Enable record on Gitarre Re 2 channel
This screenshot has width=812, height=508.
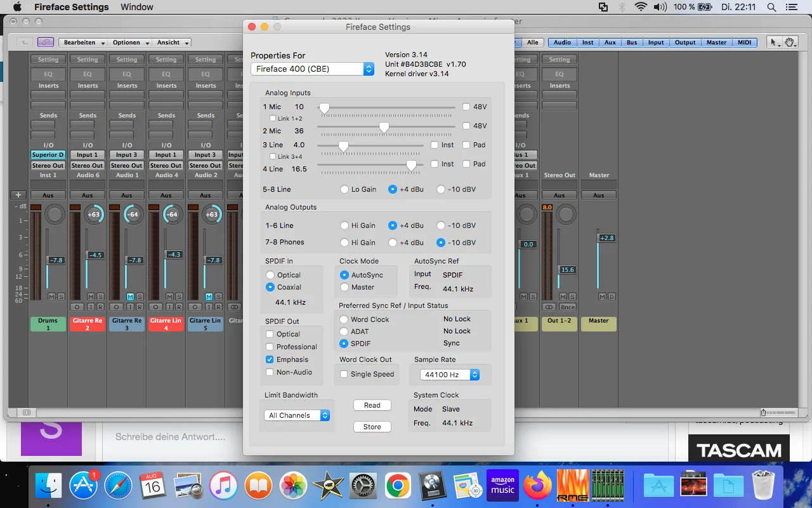[x=100, y=307]
